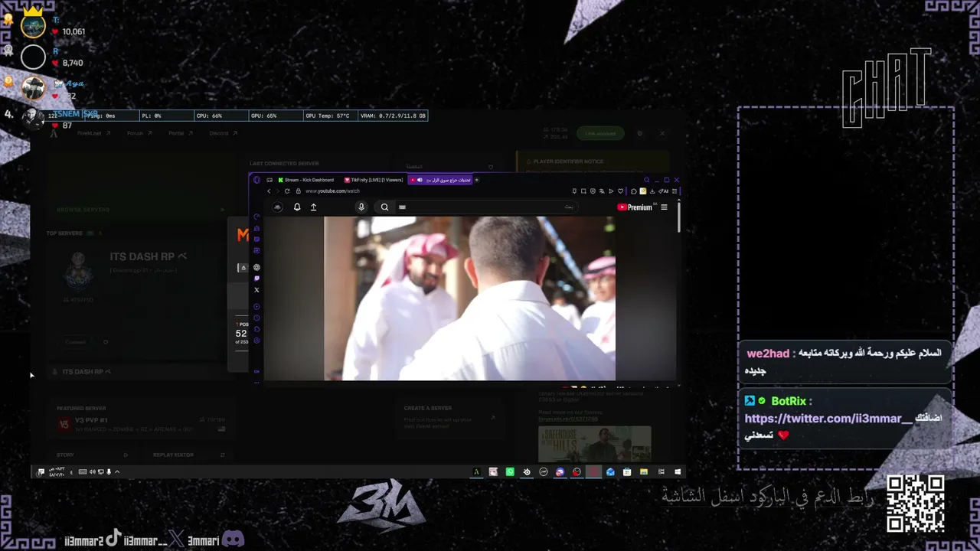Open the Forum link in FiveM window
980x551 pixels.
point(139,133)
